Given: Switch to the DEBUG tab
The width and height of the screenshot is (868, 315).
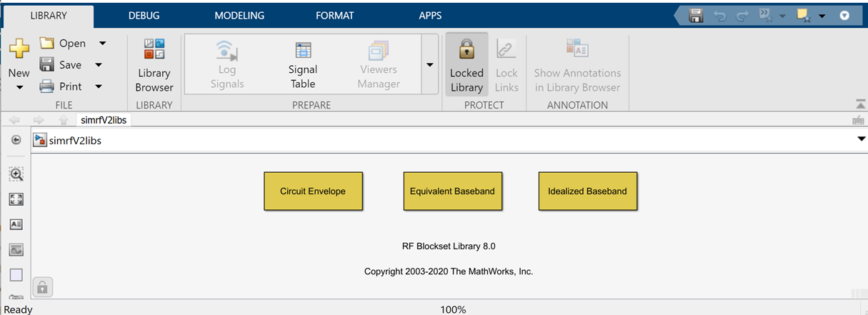Looking at the screenshot, I should click(144, 15).
